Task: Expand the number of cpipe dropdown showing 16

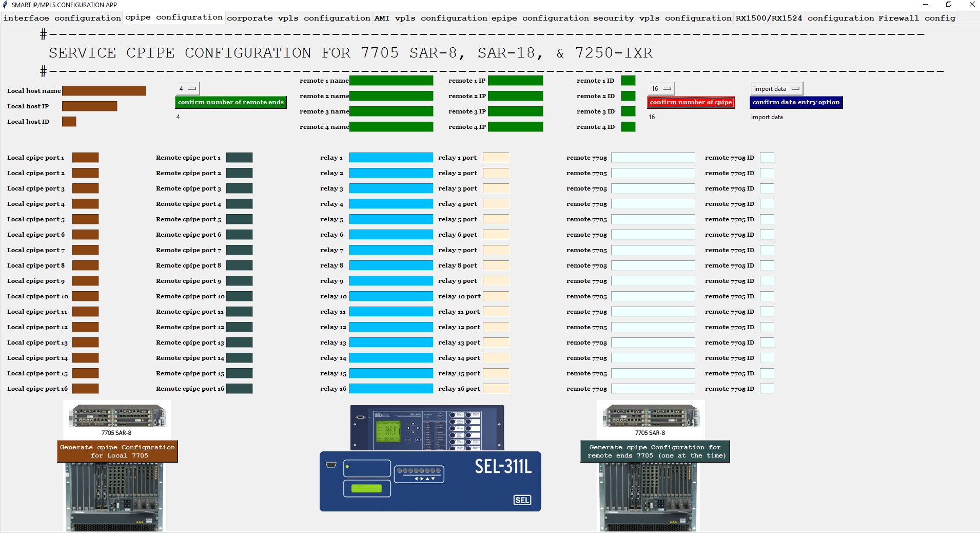Action: click(661, 89)
